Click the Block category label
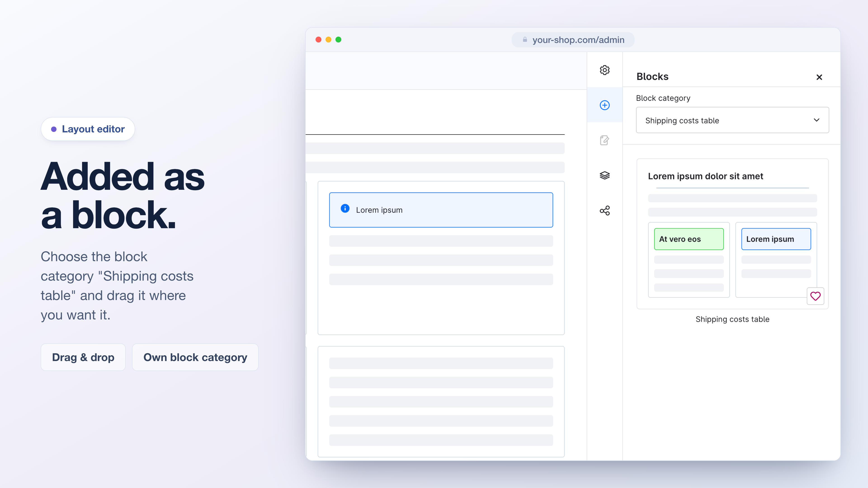The width and height of the screenshot is (868, 488). (663, 98)
